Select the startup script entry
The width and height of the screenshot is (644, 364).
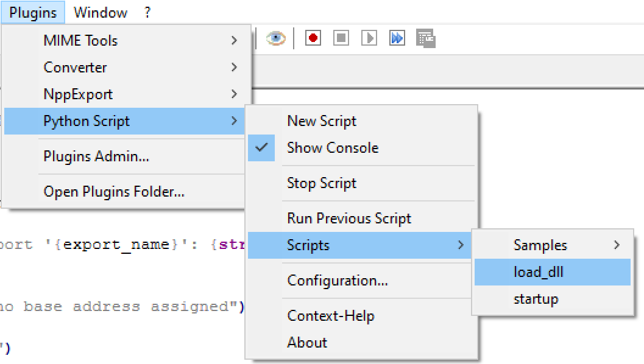click(x=536, y=298)
